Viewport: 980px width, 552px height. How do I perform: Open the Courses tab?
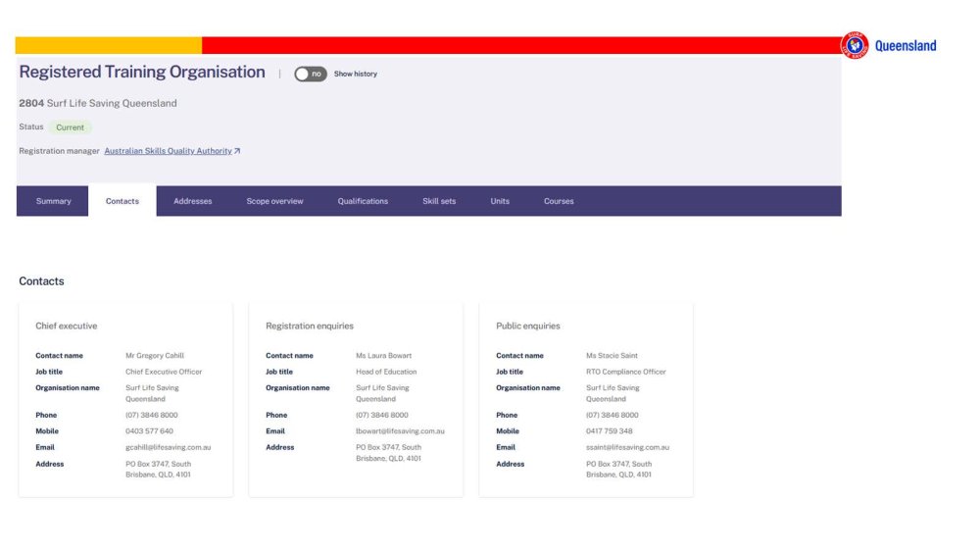coord(559,201)
